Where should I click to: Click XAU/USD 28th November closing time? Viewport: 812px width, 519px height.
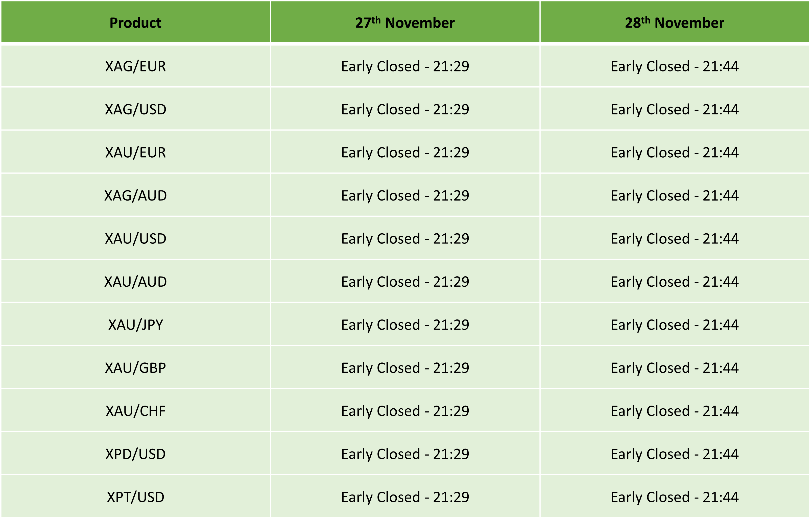point(674,239)
